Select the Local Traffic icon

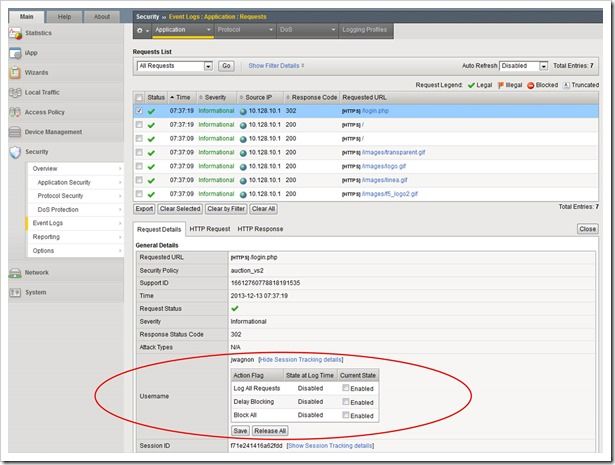point(13,93)
